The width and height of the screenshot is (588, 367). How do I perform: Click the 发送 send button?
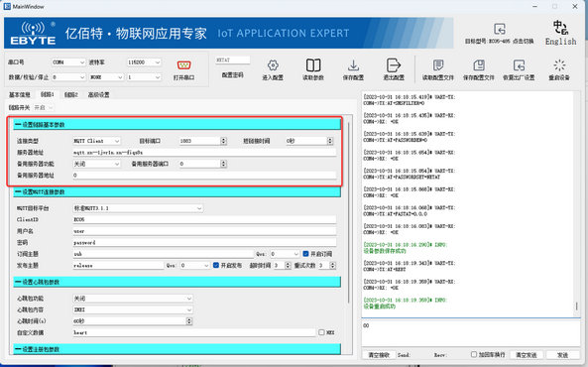coord(562,355)
